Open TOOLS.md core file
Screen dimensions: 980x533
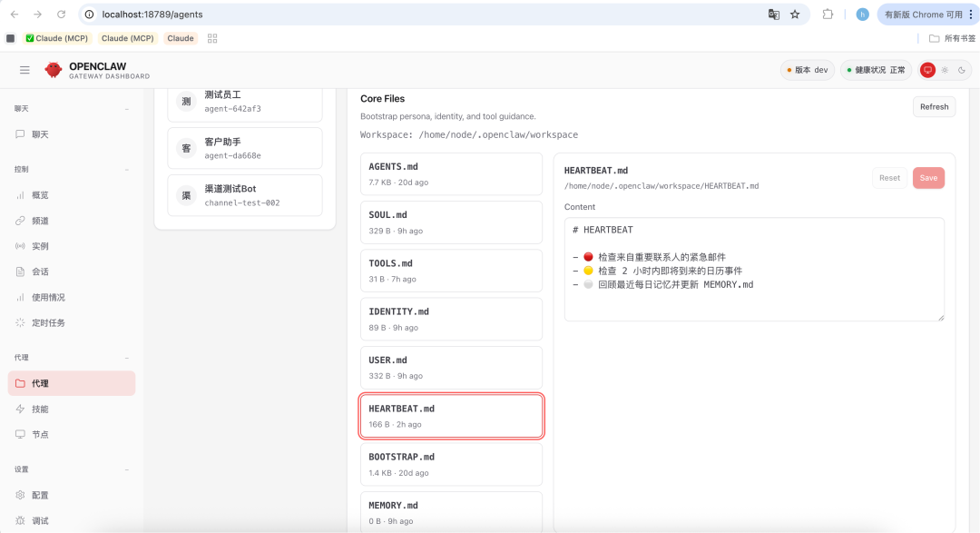tap(451, 271)
